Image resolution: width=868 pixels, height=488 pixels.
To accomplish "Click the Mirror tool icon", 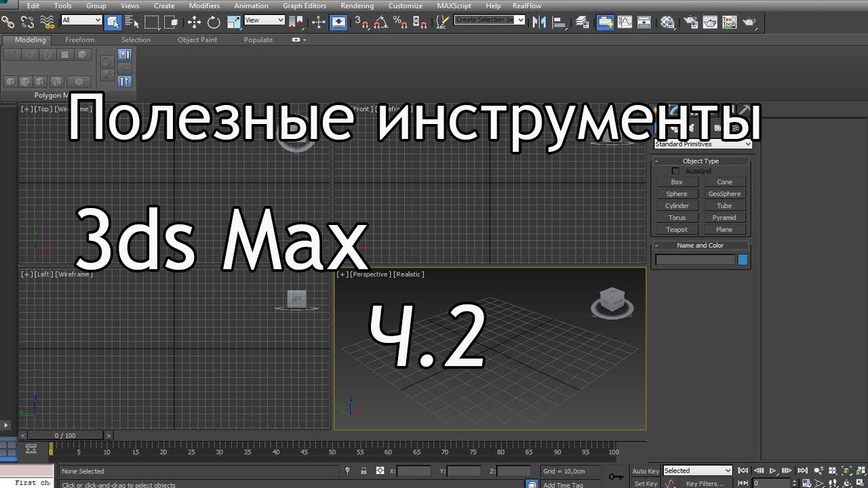I will (540, 22).
